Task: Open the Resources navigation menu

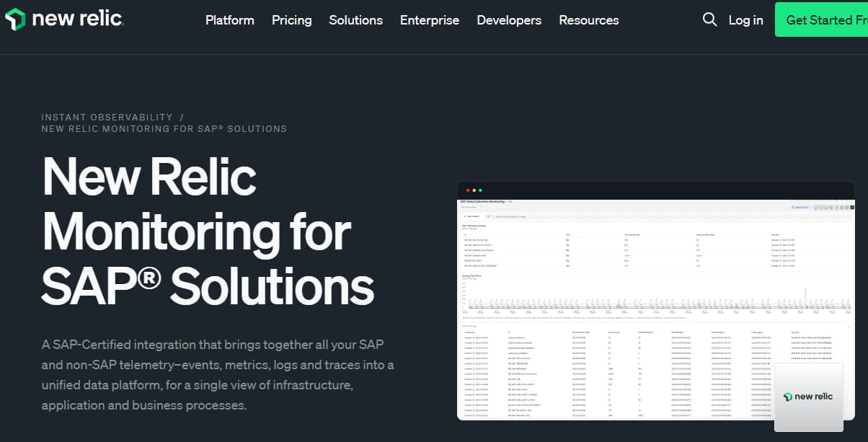Action: pos(588,20)
